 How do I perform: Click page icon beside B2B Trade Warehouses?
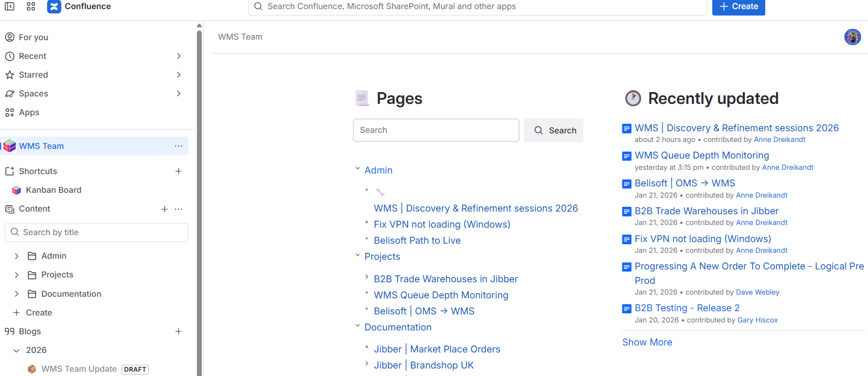tap(627, 212)
